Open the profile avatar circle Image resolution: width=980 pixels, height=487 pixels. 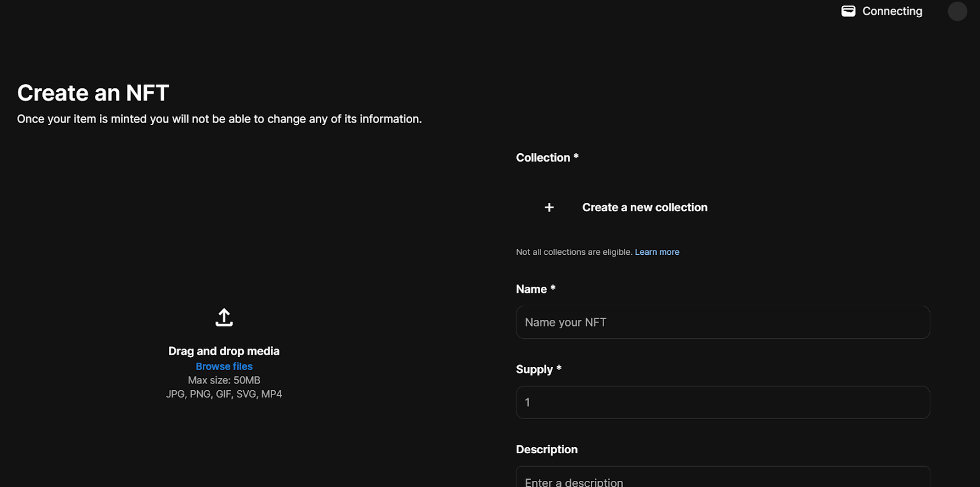[957, 11]
